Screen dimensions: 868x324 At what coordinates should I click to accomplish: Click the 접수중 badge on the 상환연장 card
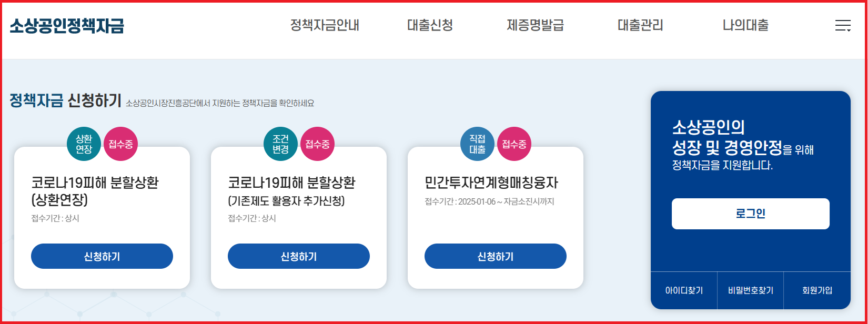[x=120, y=143]
